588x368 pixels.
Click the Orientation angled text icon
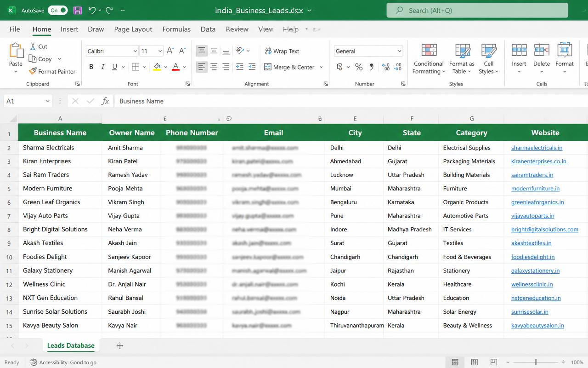240,51
